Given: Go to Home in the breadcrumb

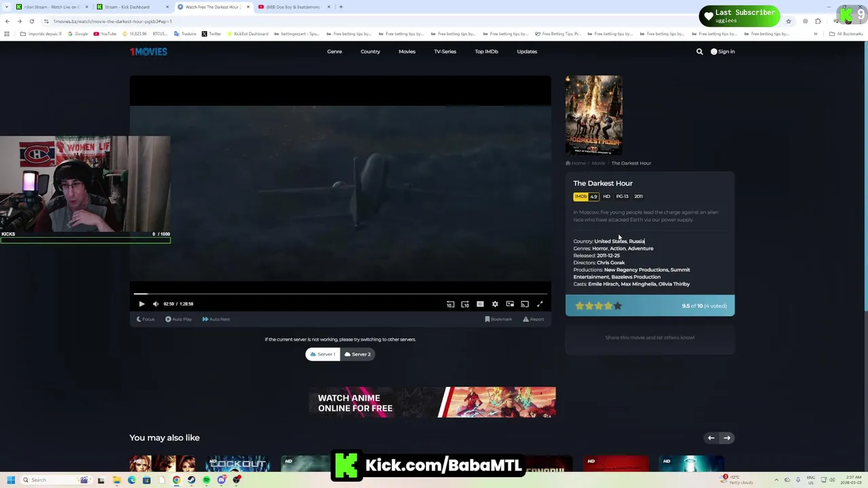Looking at the screenshot, I should [576, 163].
